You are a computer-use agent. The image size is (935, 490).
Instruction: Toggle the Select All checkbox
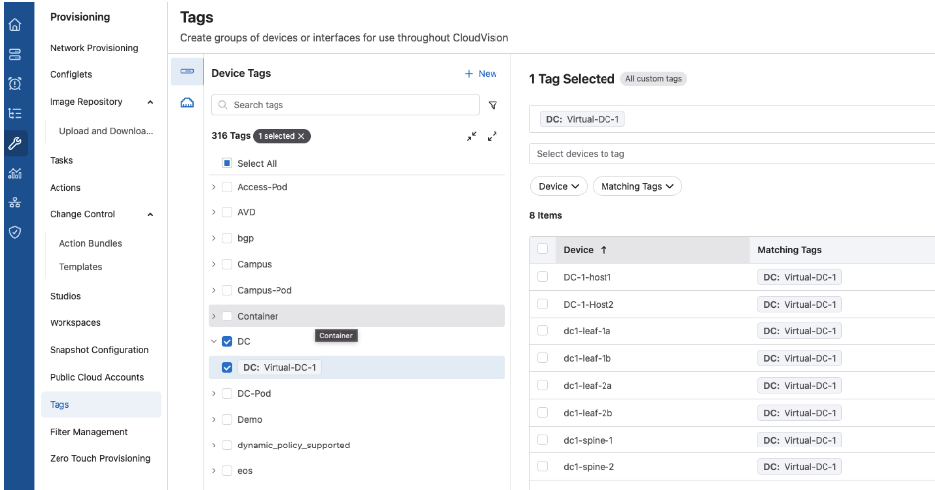tap(227, 163)
